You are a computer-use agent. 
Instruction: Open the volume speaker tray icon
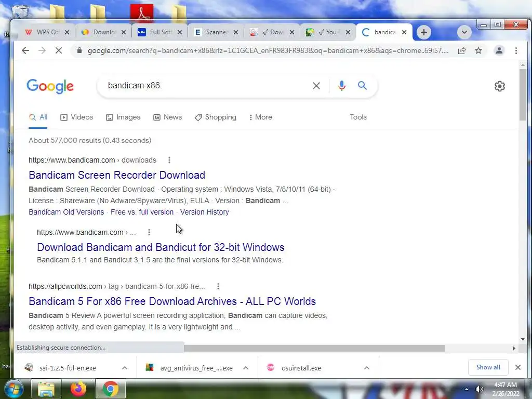point(479,389)
